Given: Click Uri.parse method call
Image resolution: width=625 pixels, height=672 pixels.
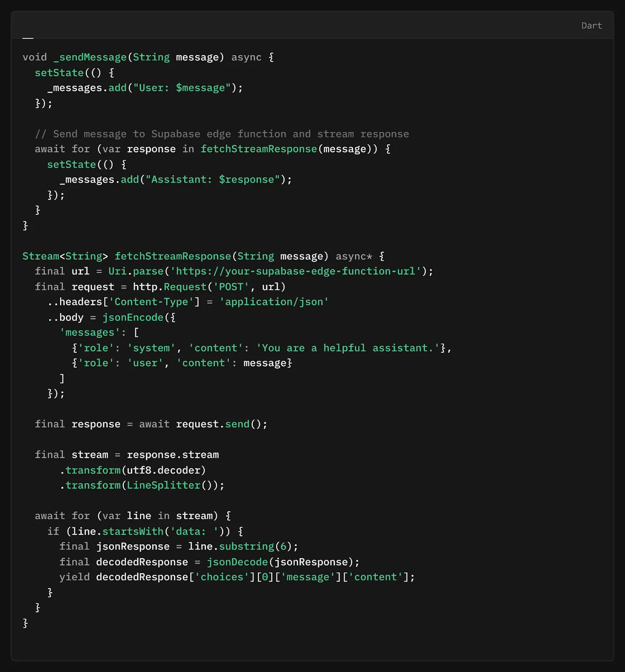Looking at the screenshot, I should (136, 271).
